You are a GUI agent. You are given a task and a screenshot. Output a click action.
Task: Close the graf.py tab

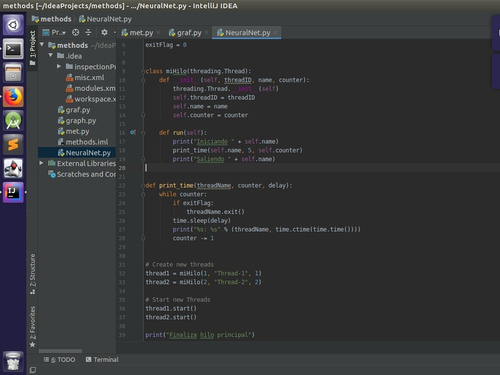[x=207, y=33]
